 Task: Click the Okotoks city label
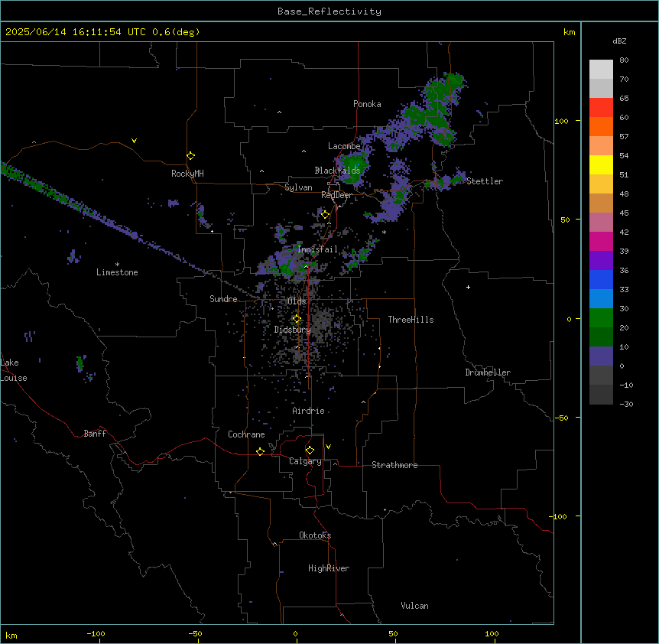pyautogui.click(x=315, y=535)
